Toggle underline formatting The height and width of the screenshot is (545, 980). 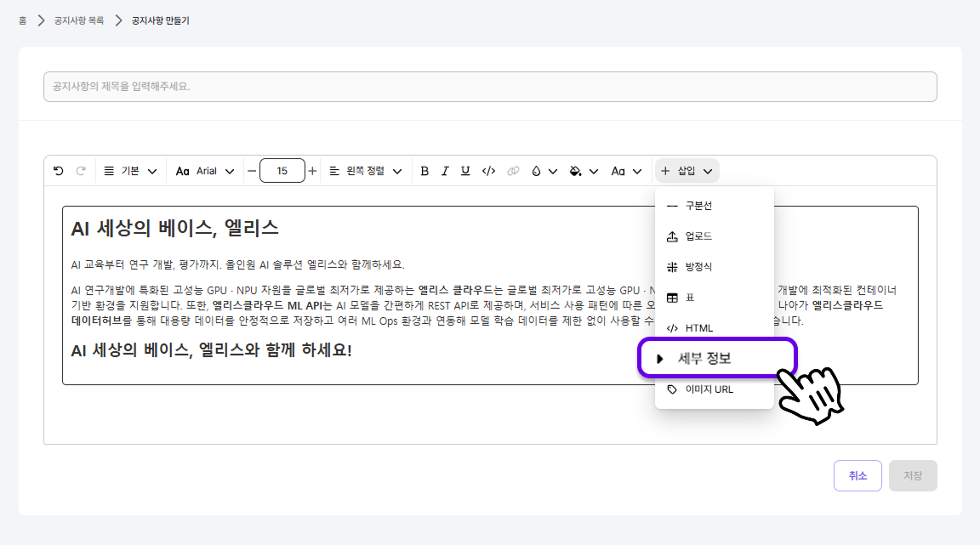(465, 171)
